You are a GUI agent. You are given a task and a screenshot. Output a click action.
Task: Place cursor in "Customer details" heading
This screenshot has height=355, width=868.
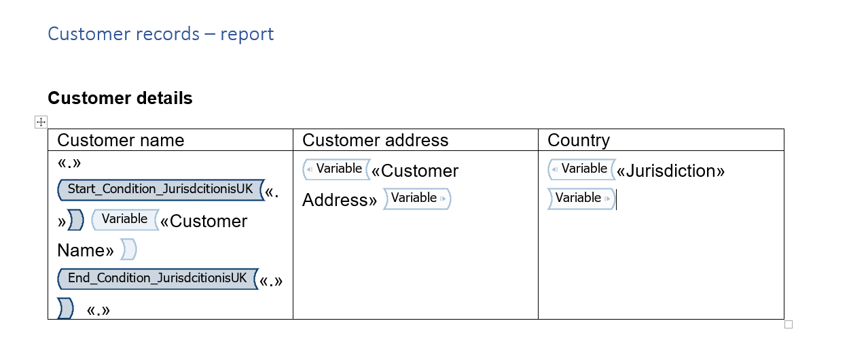(x=120, y=99)
